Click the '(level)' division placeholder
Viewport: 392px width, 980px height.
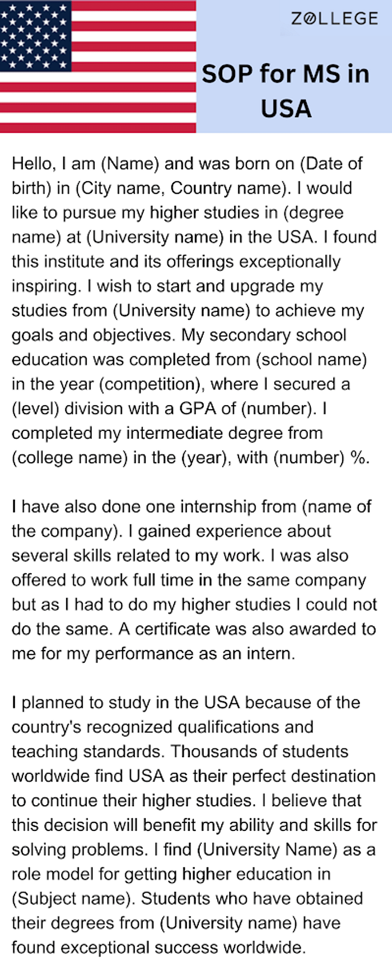(x=35, y=408)
